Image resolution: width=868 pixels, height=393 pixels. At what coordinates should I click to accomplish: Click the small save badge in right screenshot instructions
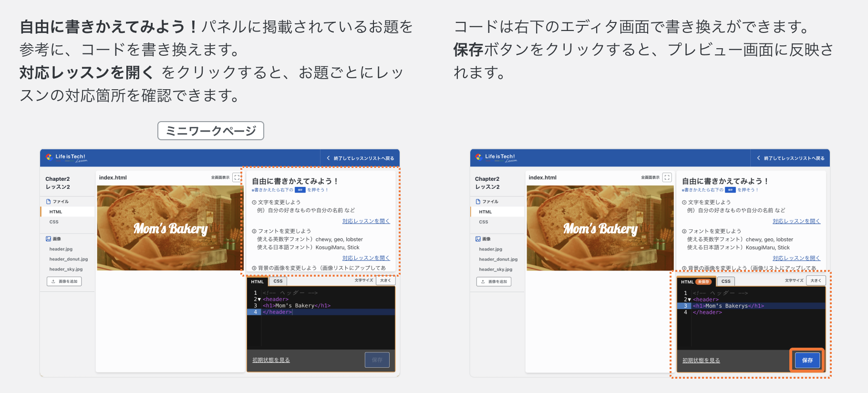coord(730,190)
